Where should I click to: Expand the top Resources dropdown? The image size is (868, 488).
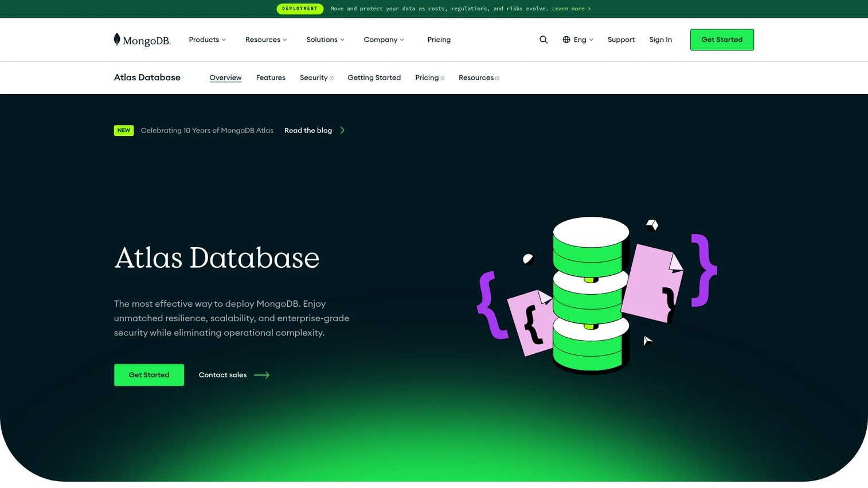[266, 40]
